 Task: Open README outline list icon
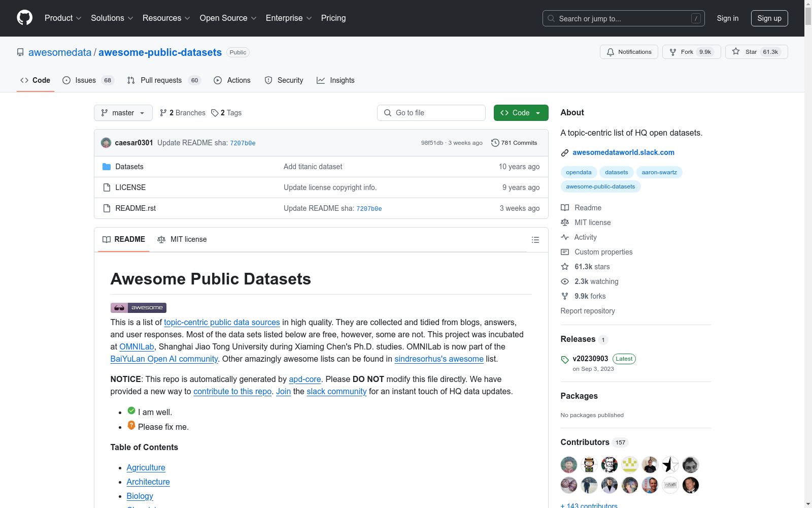point(535,240)
